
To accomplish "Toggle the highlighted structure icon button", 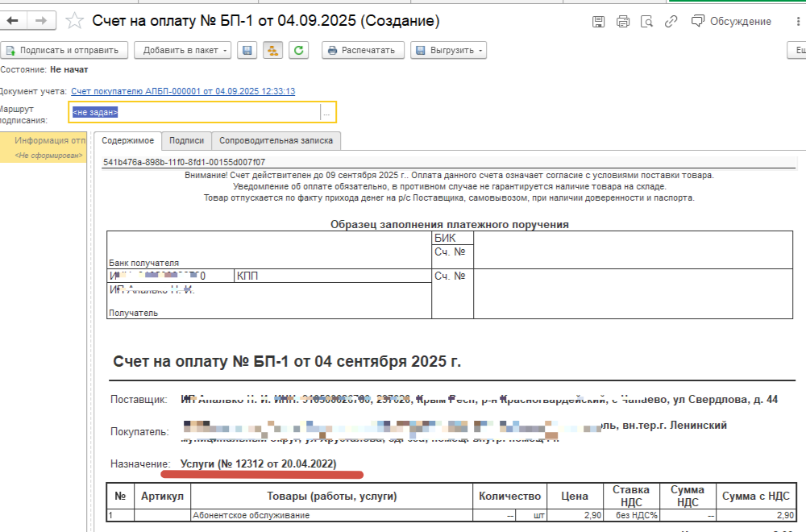I will coord(272,51).
